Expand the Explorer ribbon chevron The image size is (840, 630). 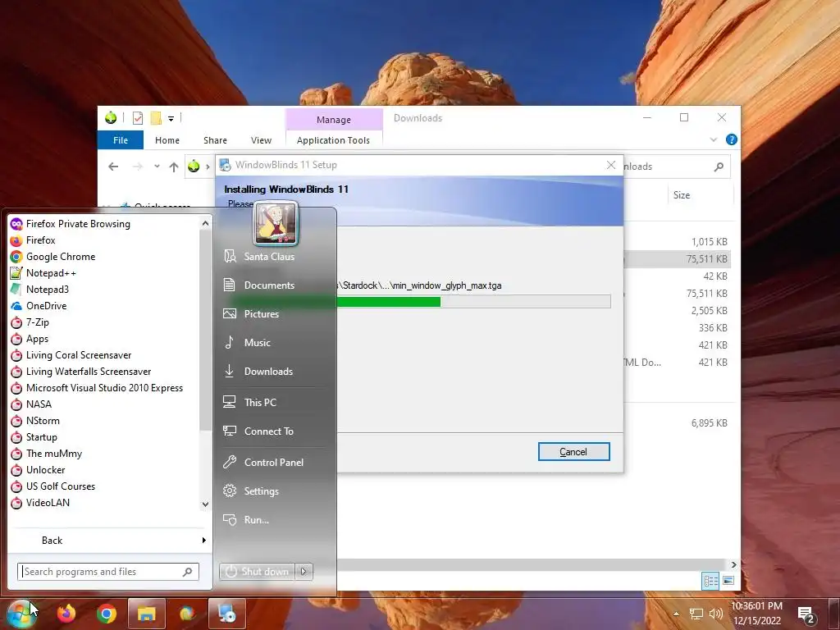[x=714, y=139]
